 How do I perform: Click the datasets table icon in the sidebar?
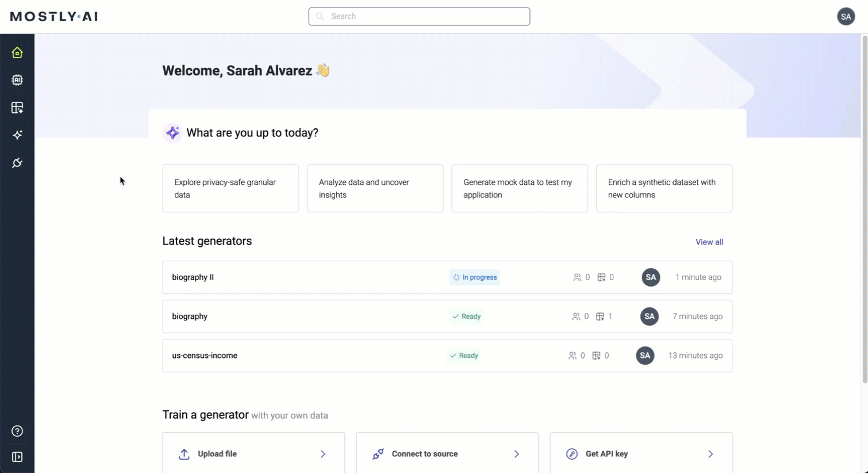tap(17, 108)
